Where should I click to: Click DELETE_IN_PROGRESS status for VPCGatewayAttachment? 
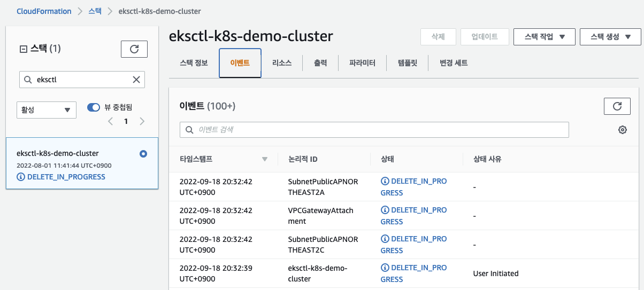click(413, 216)
